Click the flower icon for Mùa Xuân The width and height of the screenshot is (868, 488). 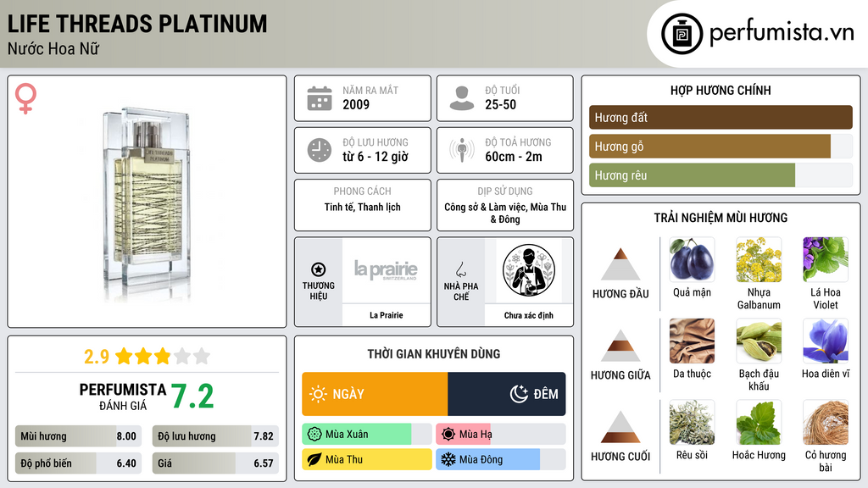pos(314,435)
